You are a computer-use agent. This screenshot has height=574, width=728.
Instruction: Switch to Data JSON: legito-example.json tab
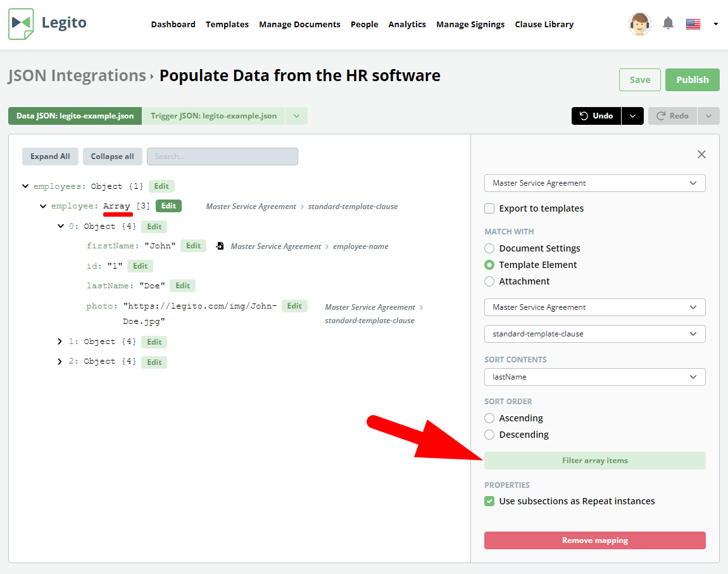(x=75, y=116)
